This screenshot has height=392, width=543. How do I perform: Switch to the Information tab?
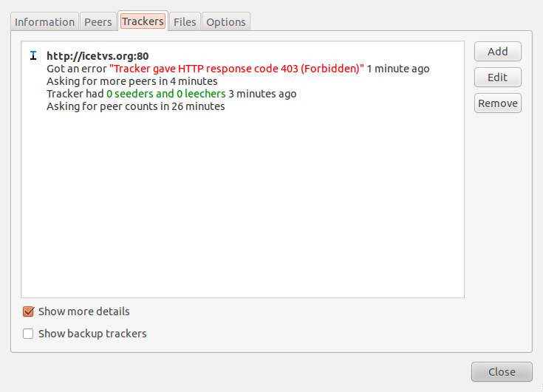tap(45, 22)
